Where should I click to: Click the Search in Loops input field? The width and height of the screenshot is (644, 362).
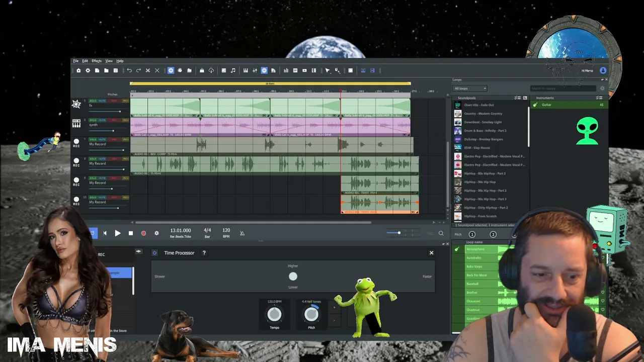pyautogui.click(x=563, y=88)
